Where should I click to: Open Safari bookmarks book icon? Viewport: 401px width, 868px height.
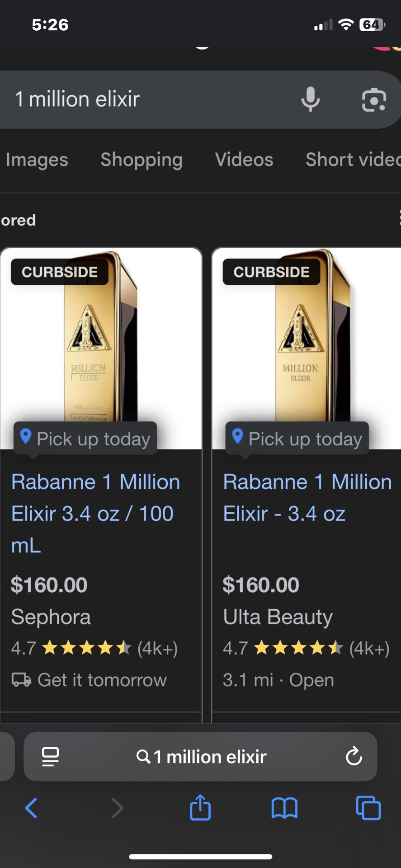click(284, 808)
